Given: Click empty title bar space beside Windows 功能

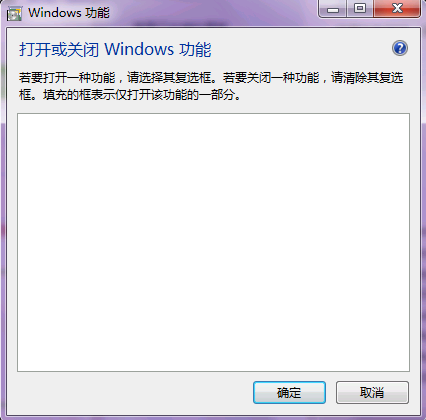Looking at the screenshot, I should click(213, 13).
